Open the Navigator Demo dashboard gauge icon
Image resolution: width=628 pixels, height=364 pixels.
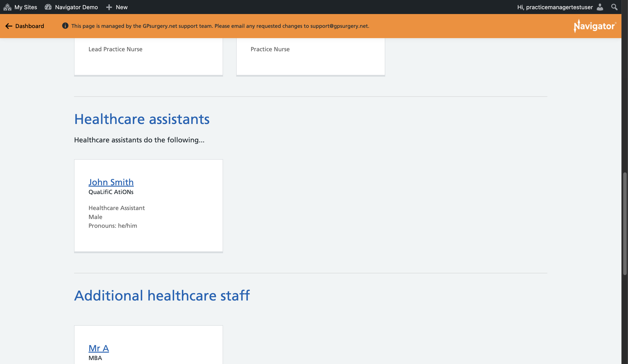click(48, 7)
